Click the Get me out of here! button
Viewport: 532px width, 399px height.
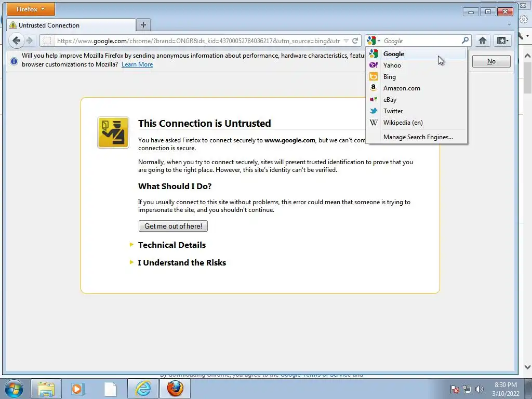[173, 226]
